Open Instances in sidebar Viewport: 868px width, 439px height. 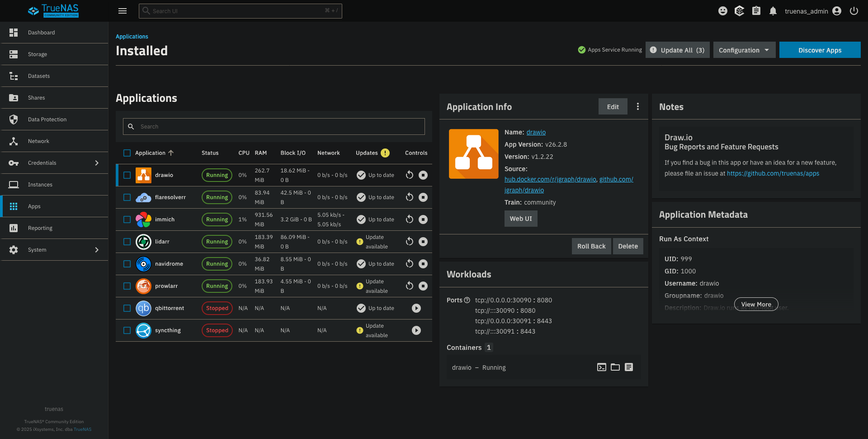pyautogui.click(x=54, y=185)
